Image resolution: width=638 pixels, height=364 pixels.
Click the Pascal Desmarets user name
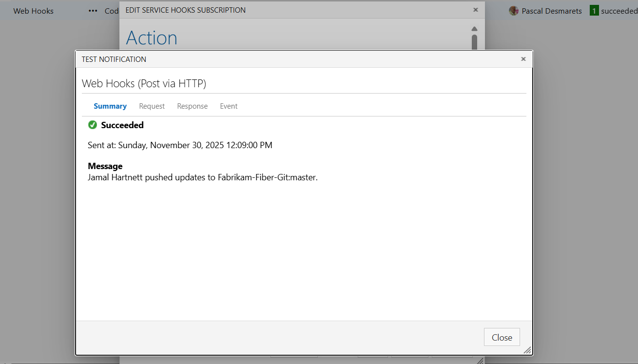click(552, 11)
